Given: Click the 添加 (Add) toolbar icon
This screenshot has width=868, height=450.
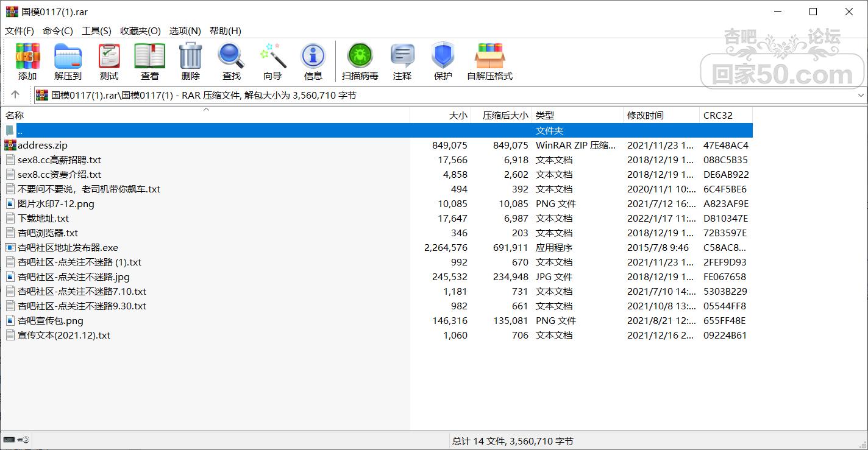Looking at the screenshot, I should (27, 57).
